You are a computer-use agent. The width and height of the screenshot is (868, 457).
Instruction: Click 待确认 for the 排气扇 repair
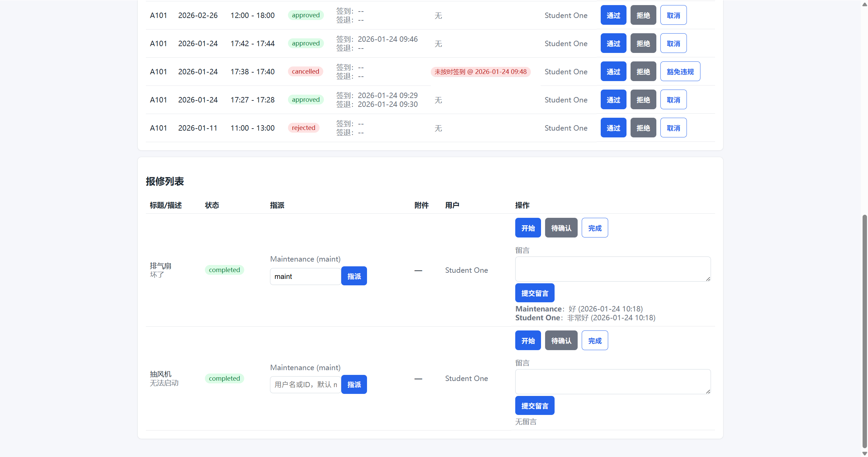coord(561,228)
